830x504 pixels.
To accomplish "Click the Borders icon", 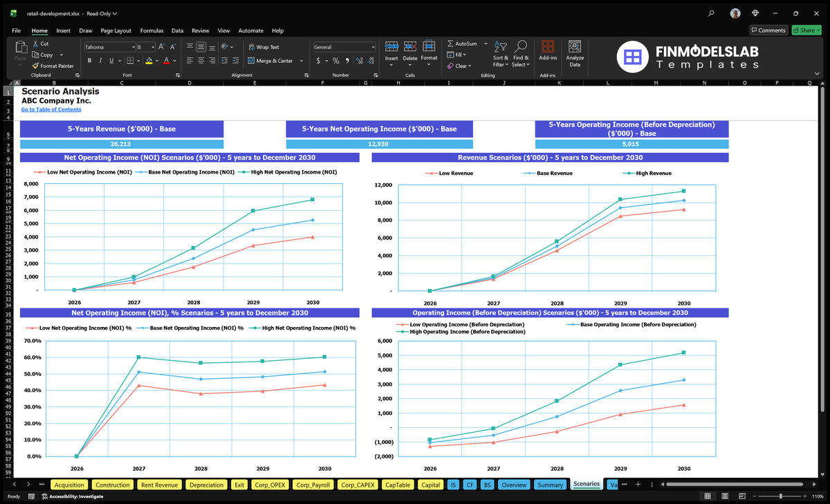I will point(130,61).
